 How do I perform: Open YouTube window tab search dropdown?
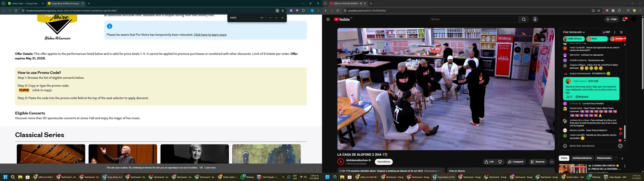point(325,3)
